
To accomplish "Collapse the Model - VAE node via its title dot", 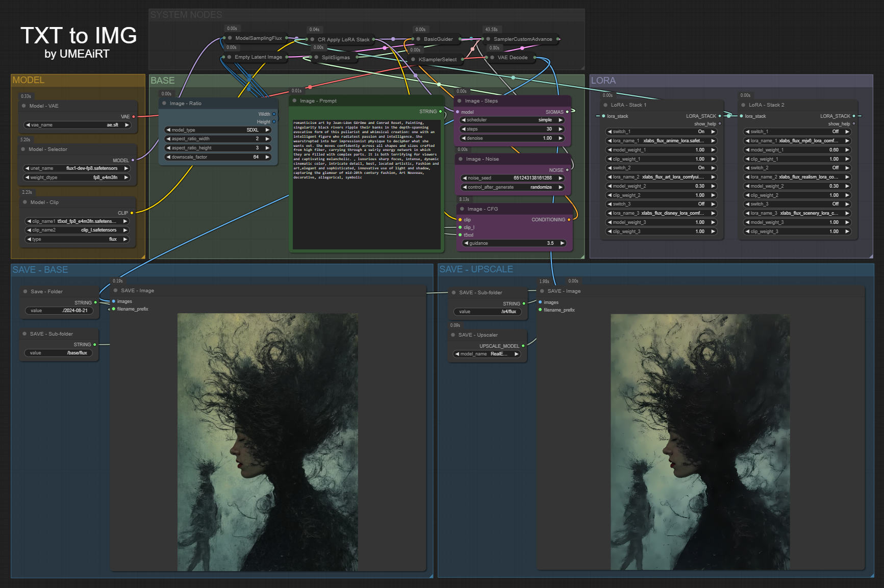I will (24, 106).
